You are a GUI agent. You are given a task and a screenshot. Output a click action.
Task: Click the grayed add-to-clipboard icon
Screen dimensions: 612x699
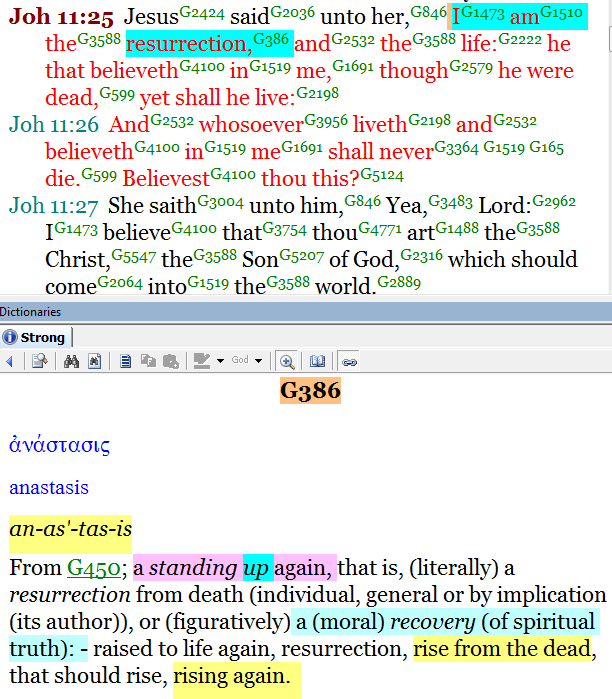pyautogui.click(x=171, y=362)
